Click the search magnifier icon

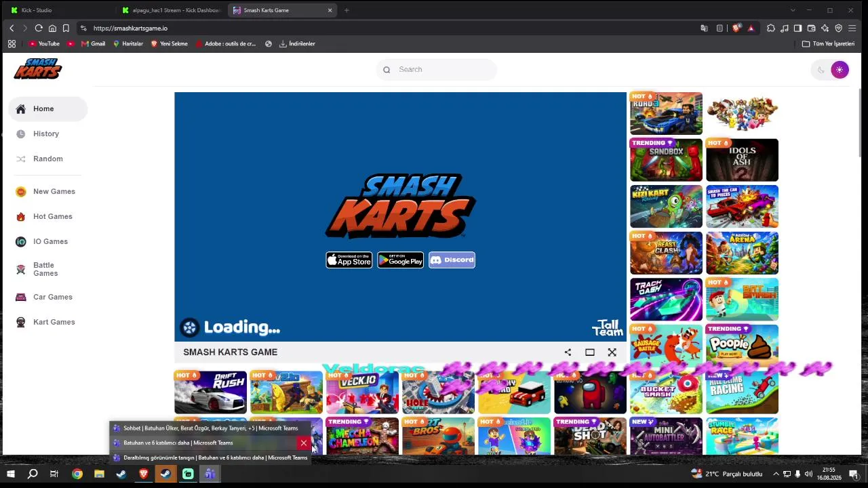[x=387, y=70]
